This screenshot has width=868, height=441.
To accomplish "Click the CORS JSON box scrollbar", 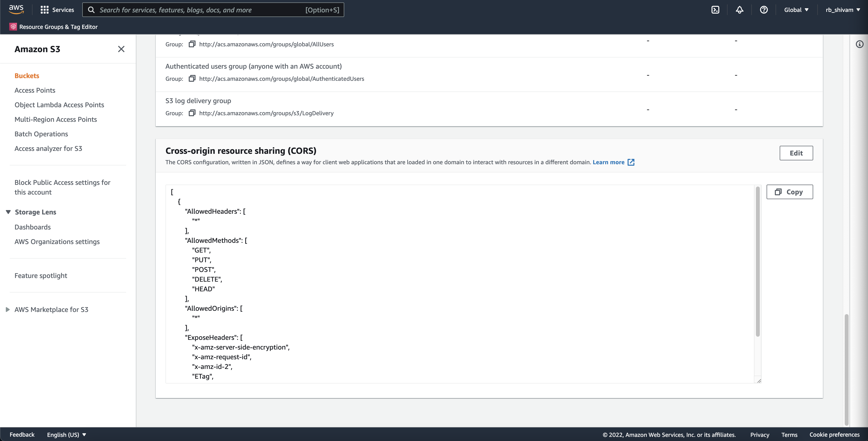I will (x=758, y=261).
